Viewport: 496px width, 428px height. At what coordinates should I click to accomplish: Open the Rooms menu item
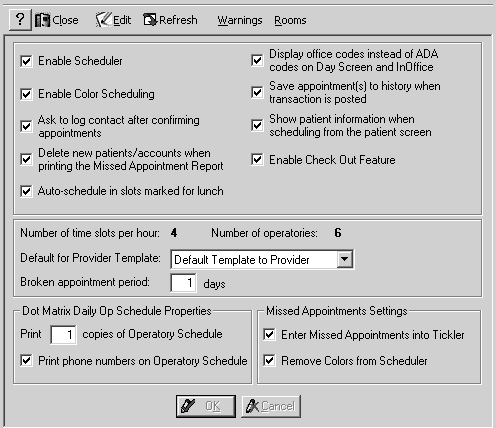pos(290,20)
